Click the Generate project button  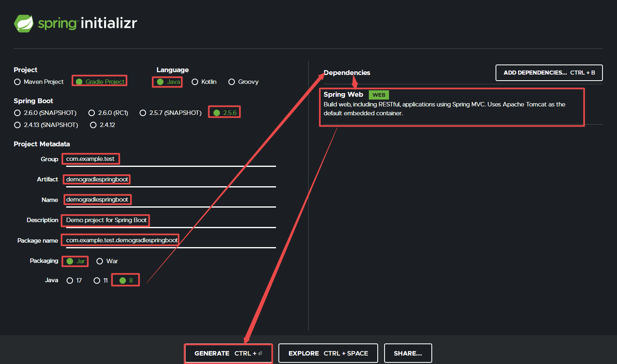click(x=228, y=354)
